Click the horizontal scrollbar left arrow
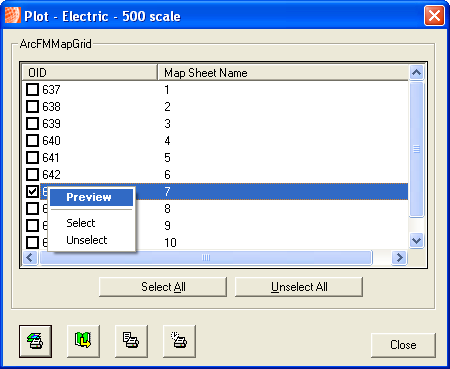450x369 pixels. pos(30,258)
